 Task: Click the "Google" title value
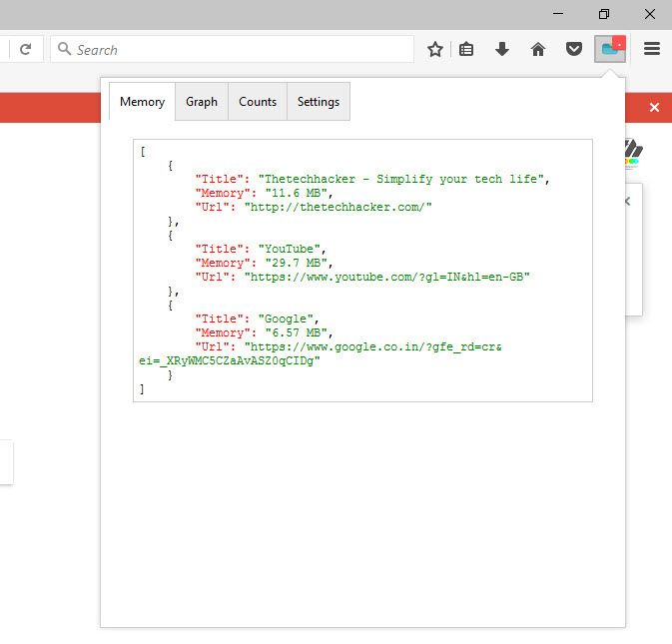click(x=286, y=319)
